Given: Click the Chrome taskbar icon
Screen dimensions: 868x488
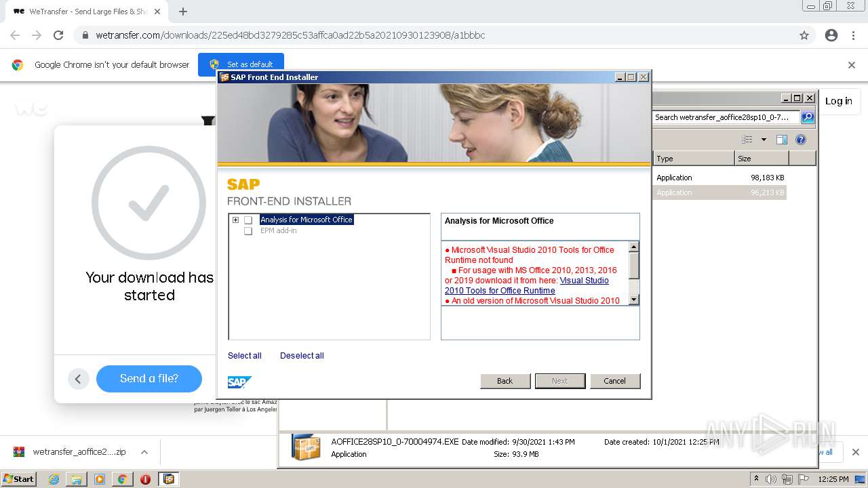Looking at the screenshot, I should (122, 479).
